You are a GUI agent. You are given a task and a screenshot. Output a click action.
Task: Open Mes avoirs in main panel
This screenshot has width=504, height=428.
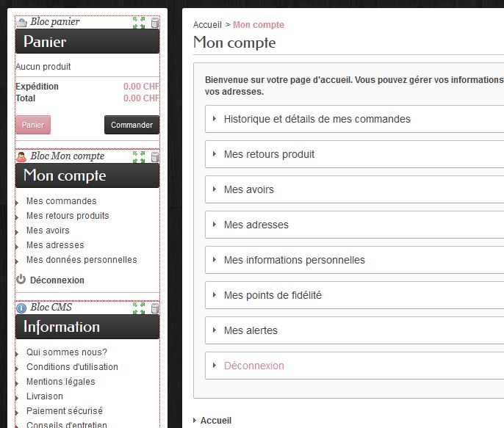249,189
